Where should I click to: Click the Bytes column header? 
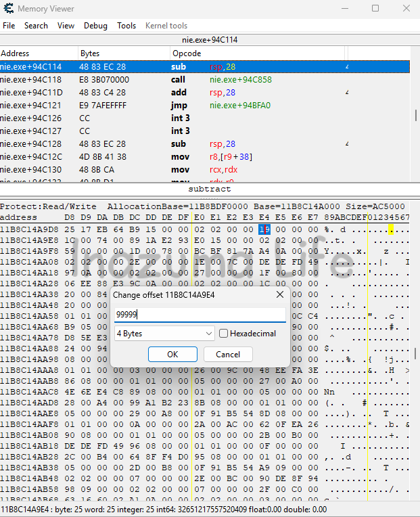(124, 53)
